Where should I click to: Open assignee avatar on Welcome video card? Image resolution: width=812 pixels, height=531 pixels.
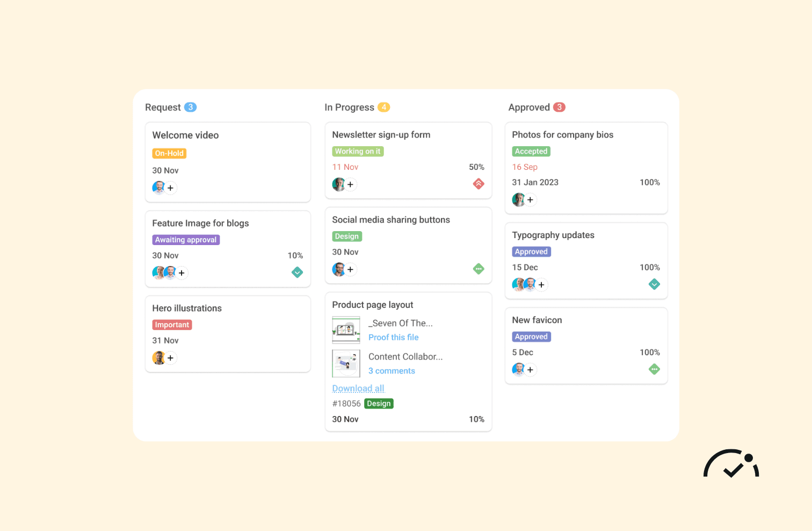tap(158, 188)
